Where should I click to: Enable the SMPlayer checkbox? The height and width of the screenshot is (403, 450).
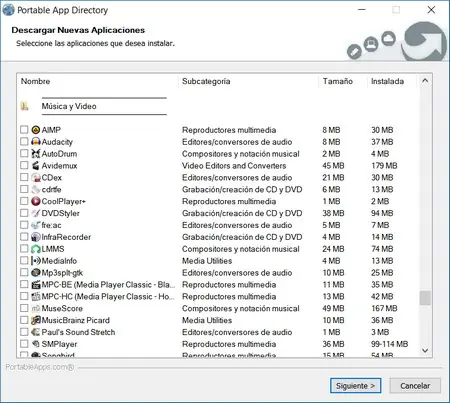pos(24,344)
